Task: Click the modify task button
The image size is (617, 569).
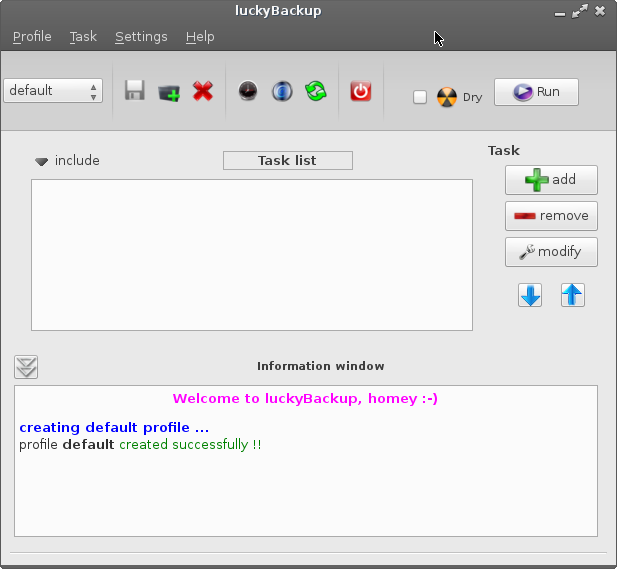Action: coord(551,252)
